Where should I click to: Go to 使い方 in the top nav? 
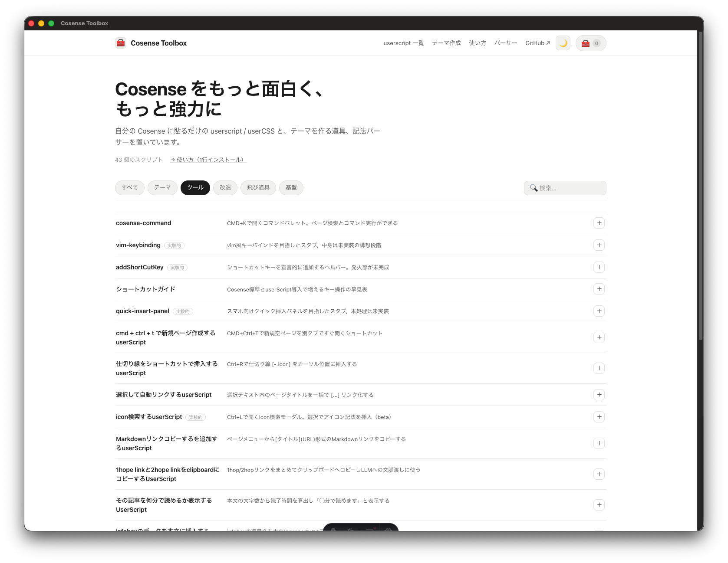click(478, 43)
